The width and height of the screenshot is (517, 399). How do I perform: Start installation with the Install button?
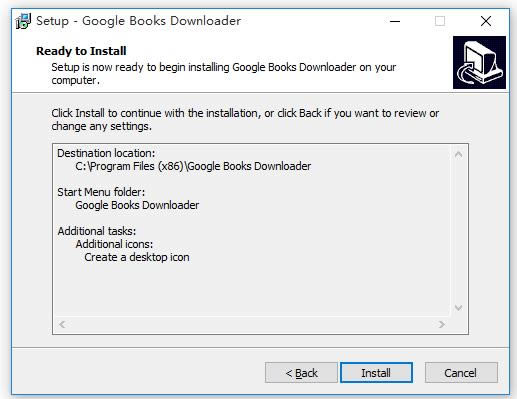pos(376,373)
